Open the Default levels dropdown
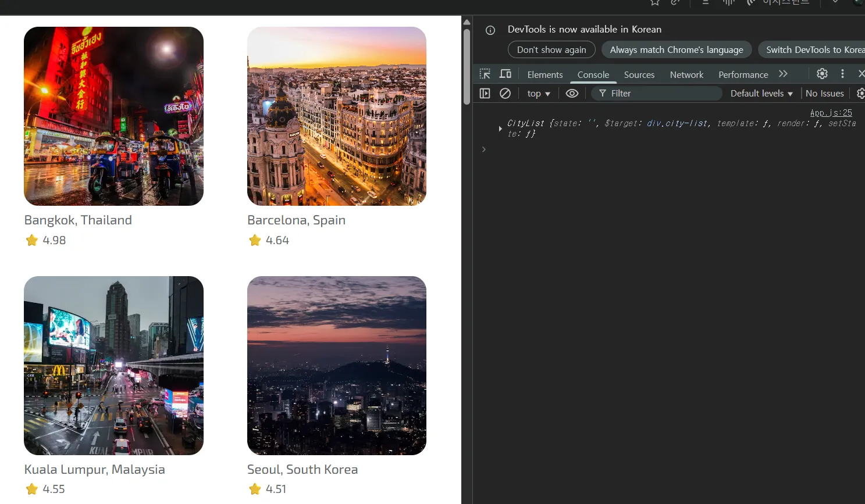This screenshot has height=504, width=865. [761, 94]
